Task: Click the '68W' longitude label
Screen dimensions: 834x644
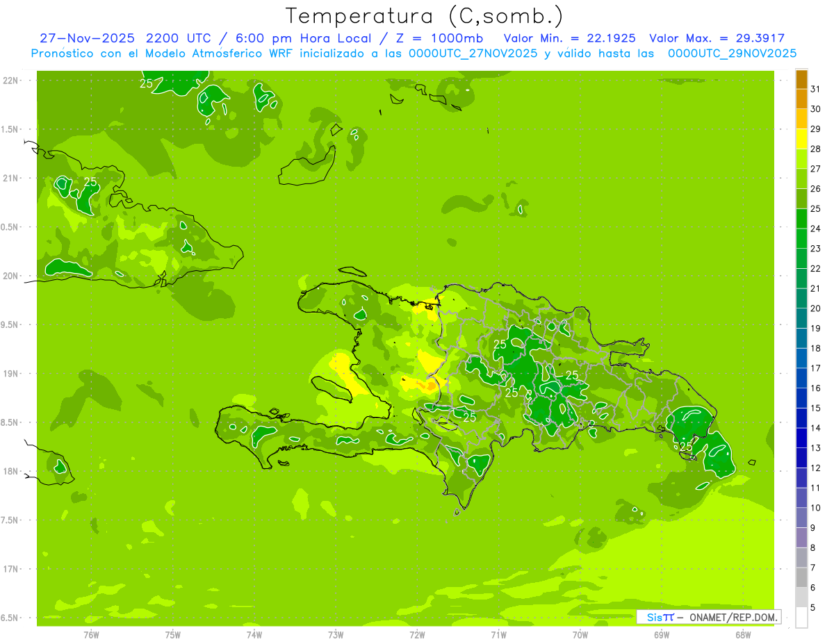Action: 743,635
